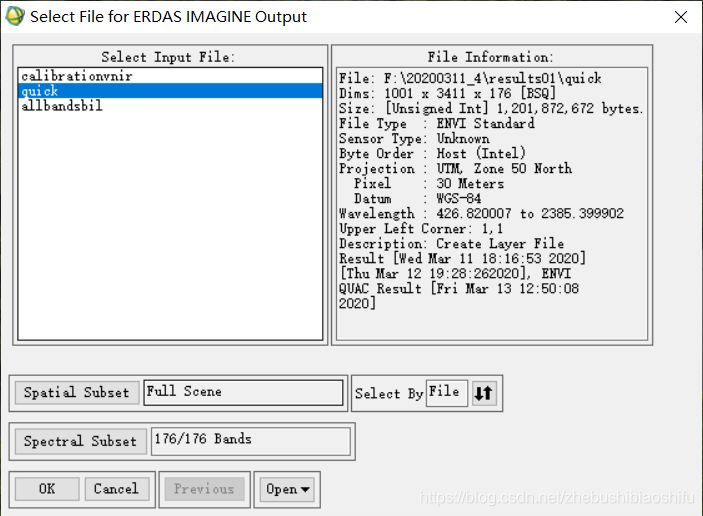Click the Wavelength range line
This screenshot has height=516, width=703.
point(481,214)
